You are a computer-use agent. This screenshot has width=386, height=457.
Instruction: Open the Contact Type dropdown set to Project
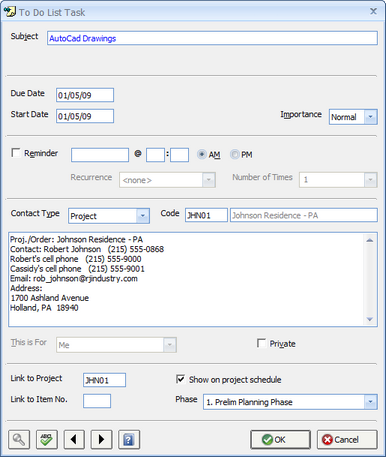(x=143, y=216)
